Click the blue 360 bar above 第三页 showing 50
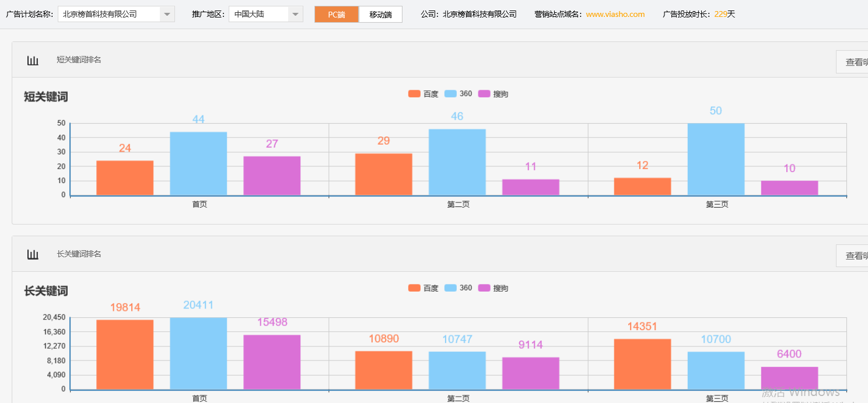 716,157
